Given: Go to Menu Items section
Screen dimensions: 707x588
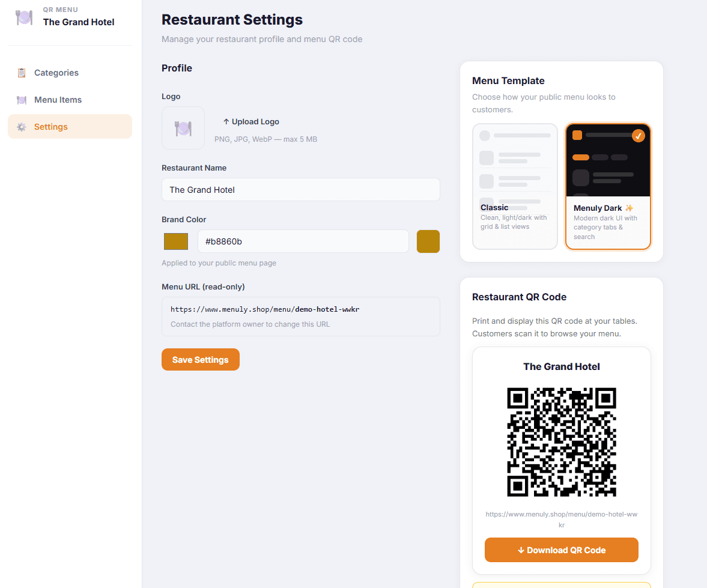Looking at the screenshot, I should click(x=70, y=100).
